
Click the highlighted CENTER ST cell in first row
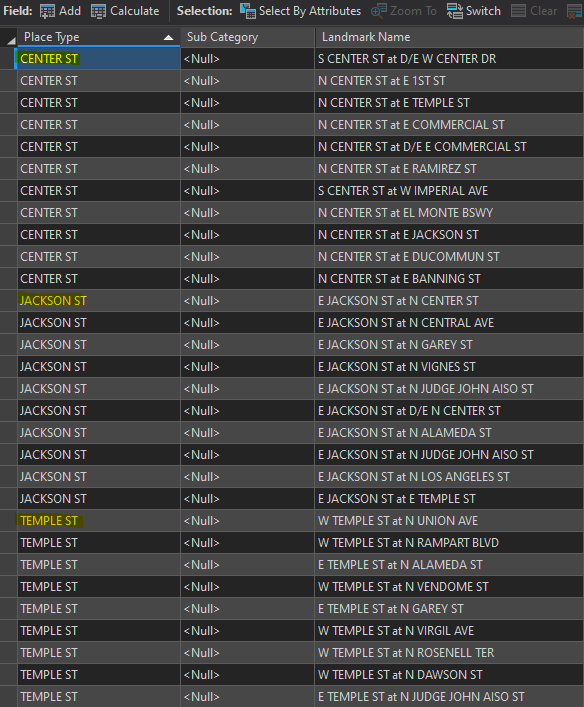tap(99, 59)
